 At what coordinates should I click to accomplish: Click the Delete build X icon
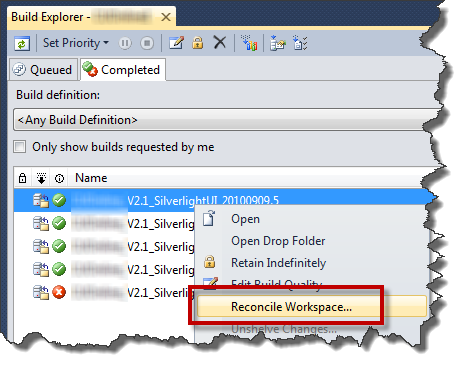pos(220,43)
